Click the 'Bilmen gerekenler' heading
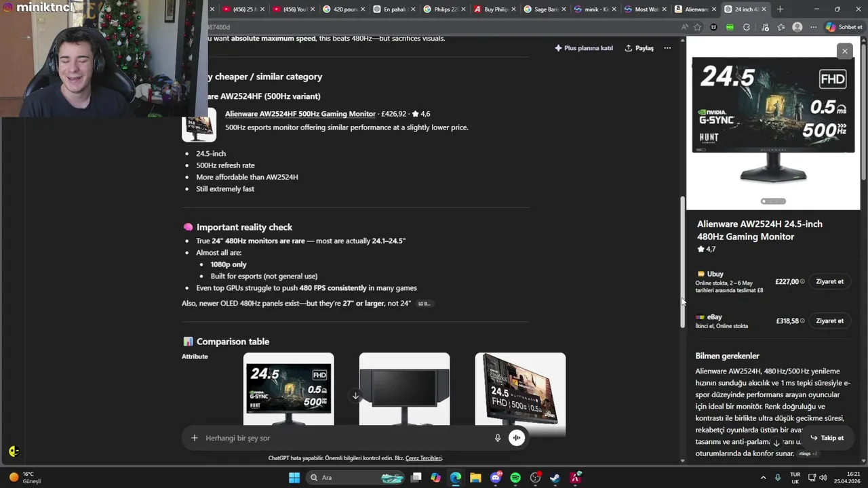 727,356
